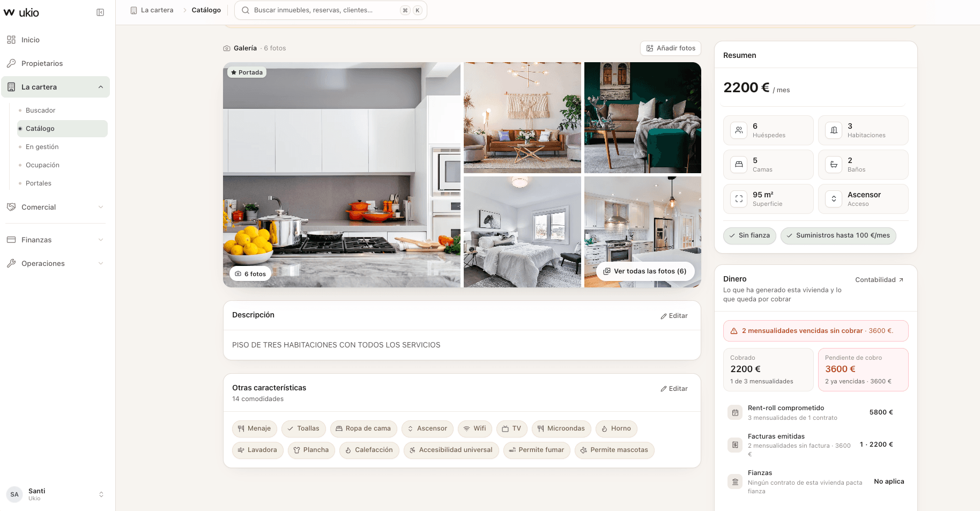The height and width of the screenshot is (511, 980).
Task: Open the Santi account switcher
Action: point(55,494)
